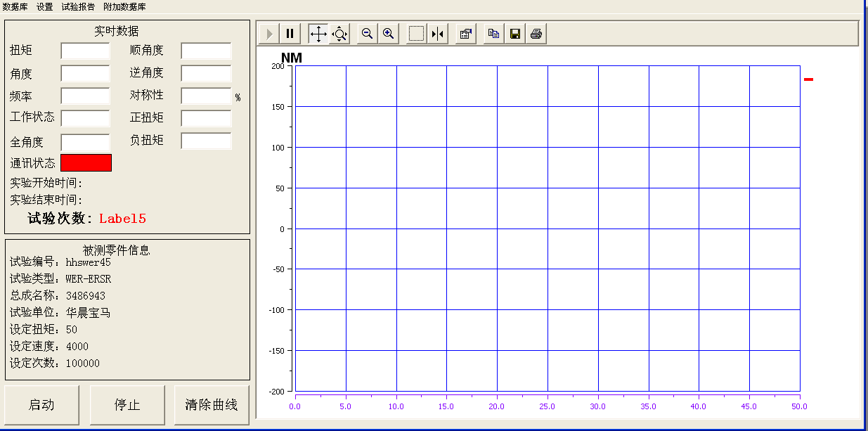Click the red 通讯状态 indicator
This screenshot has width=868, height=431.
pyautogui.click(x=86, y=162)
